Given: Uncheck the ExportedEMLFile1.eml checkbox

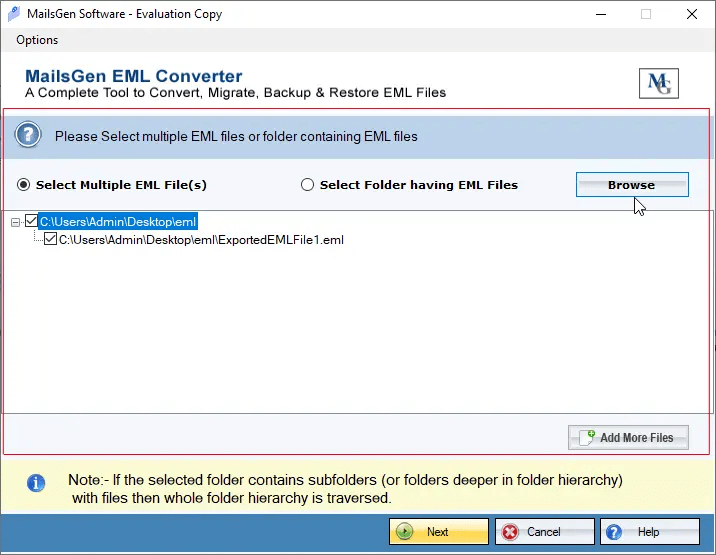Looking at the screenshot, I should click(x=51, y=240).
